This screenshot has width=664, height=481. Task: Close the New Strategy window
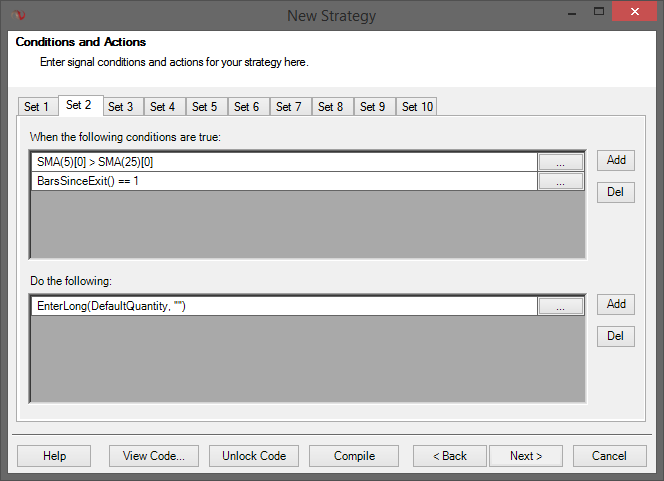(637, 14)
